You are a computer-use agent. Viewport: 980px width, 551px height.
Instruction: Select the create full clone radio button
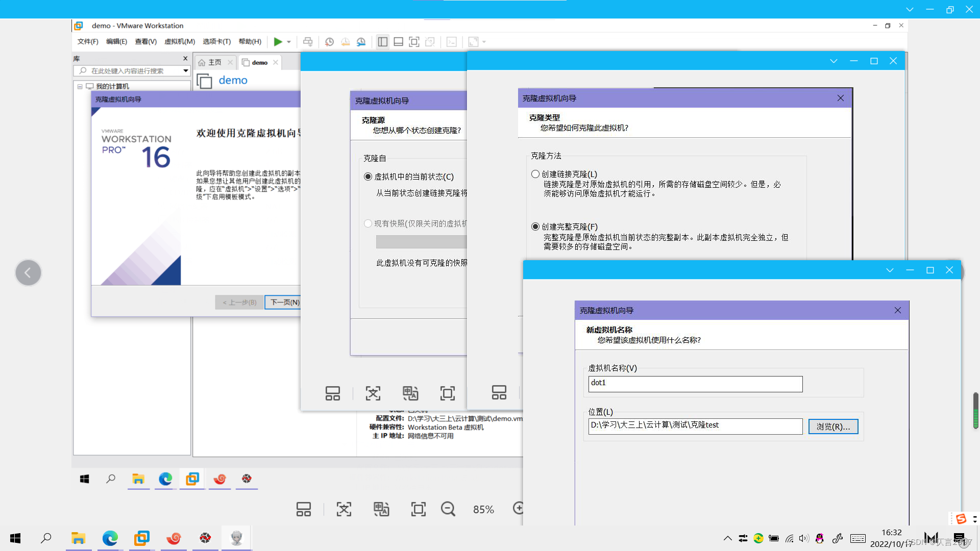pyautogui.click(x=535, y=227)
